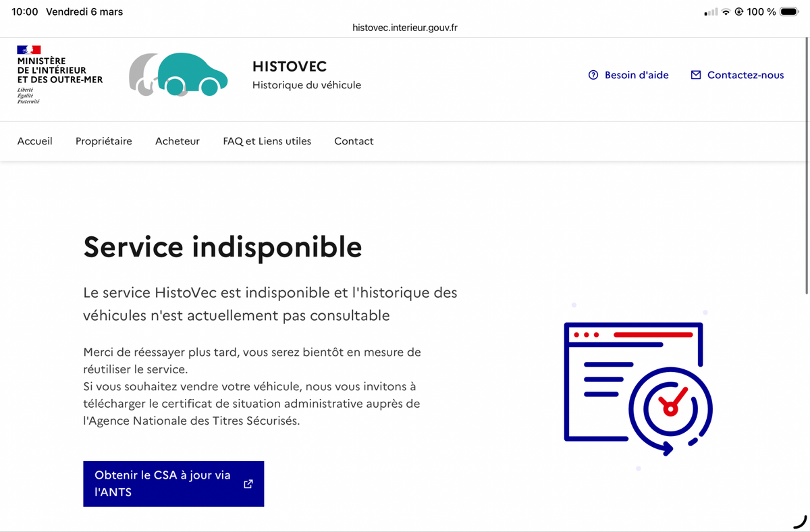Viewport: 810px width, 532px height.
Task: Click the question mark help icon
Action: point(593,75)
